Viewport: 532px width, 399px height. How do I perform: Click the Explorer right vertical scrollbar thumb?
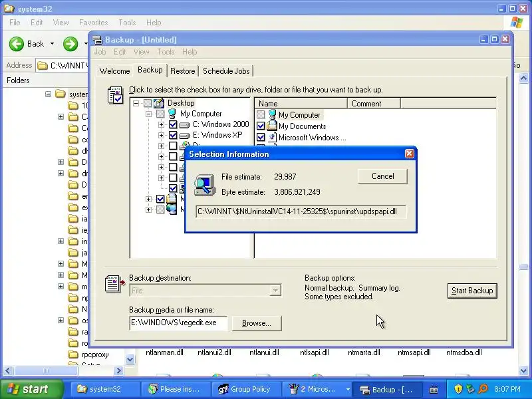(523, 267)
